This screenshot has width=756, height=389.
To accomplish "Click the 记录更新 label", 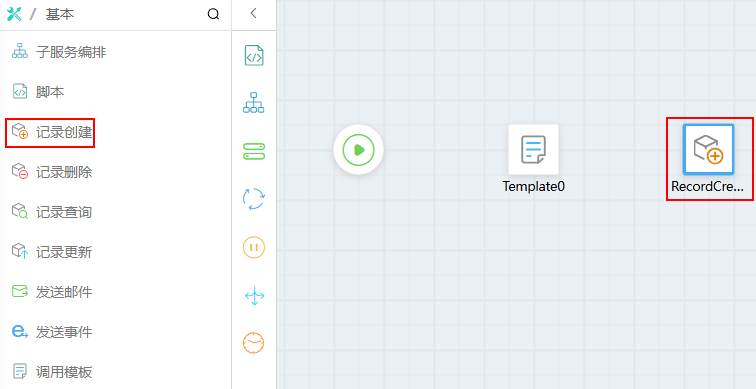I will pos(64,252).
